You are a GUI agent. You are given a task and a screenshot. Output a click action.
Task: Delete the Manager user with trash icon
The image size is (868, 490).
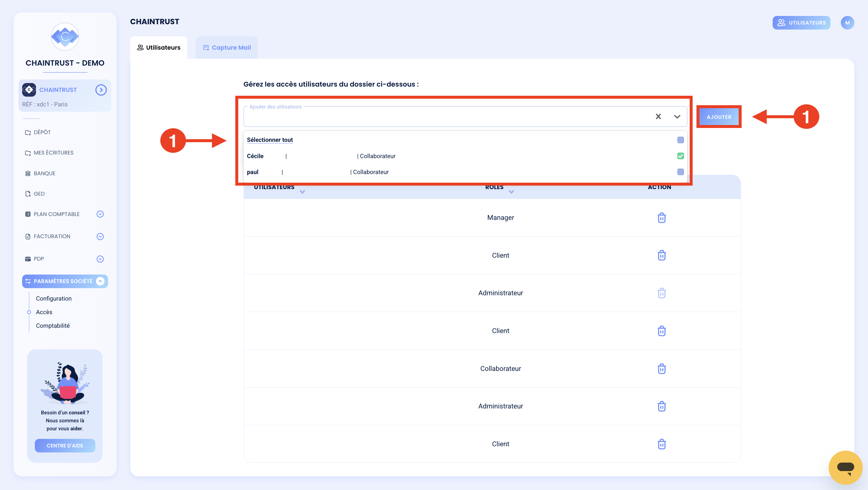[x=661, y=218]
